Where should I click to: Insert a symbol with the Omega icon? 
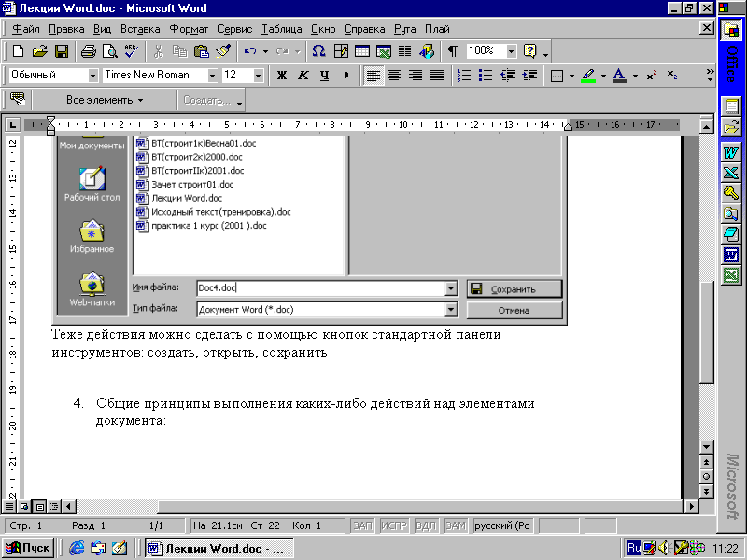click(318, 51)
